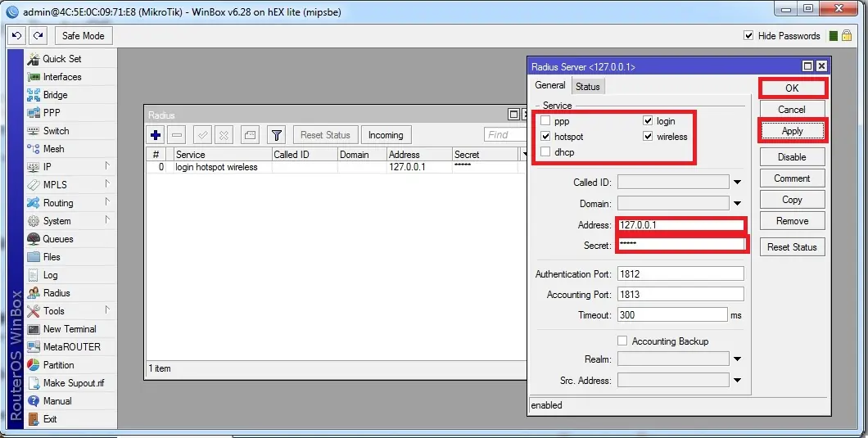Open the Switch menu

(x=56, y=131)
